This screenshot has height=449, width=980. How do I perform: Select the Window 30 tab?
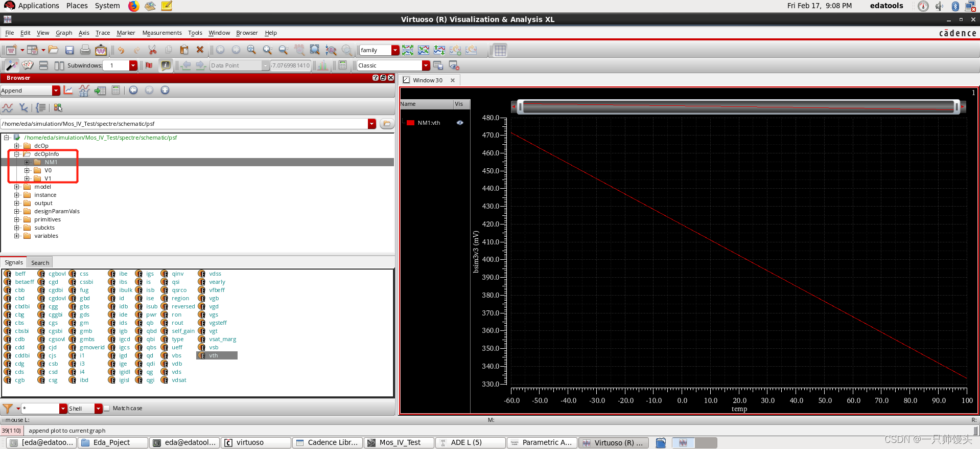click(428, 80)
